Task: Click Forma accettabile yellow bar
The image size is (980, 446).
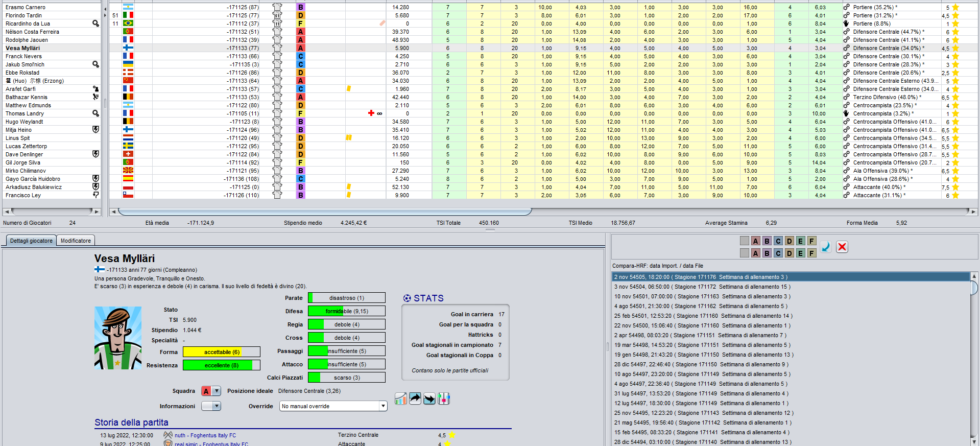Action: point(222,352)
